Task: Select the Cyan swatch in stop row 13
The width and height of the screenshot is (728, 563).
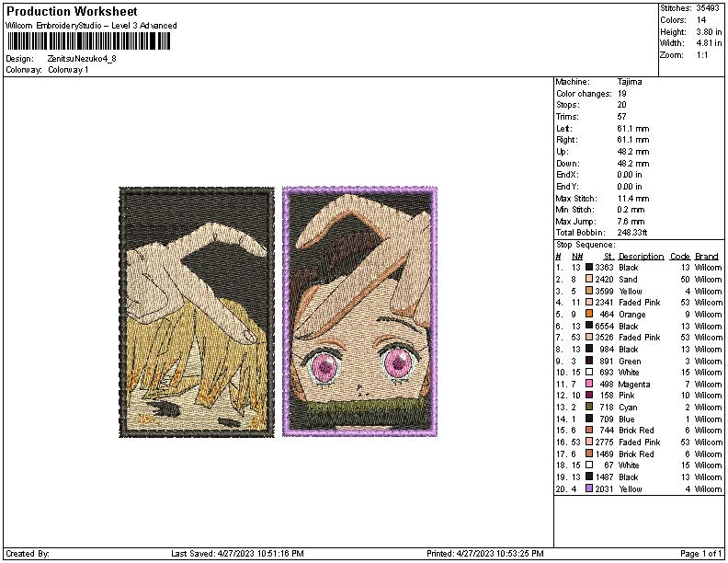Action: [x=589, y=407]
